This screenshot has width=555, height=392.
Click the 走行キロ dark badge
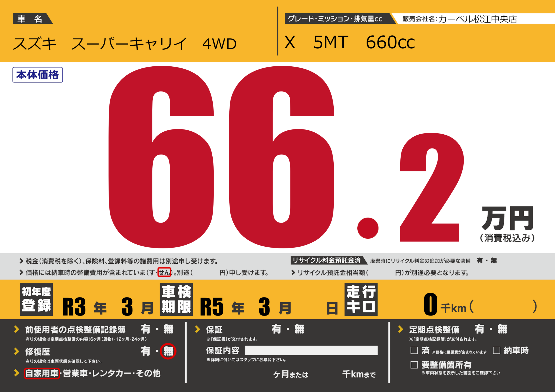pos(361,299)
